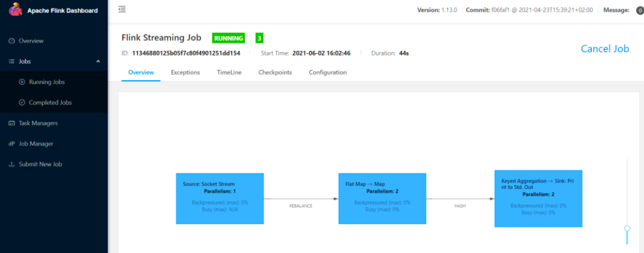
Task: Click the green task count badge 3
Action: [259, 38]
